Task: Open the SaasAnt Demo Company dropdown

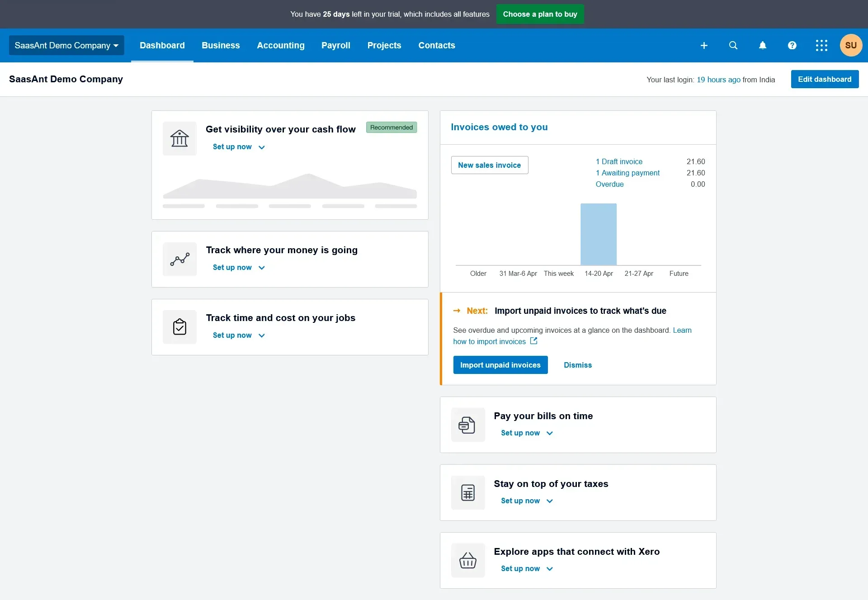Action: pyautogui.click(x=66, y=45)
